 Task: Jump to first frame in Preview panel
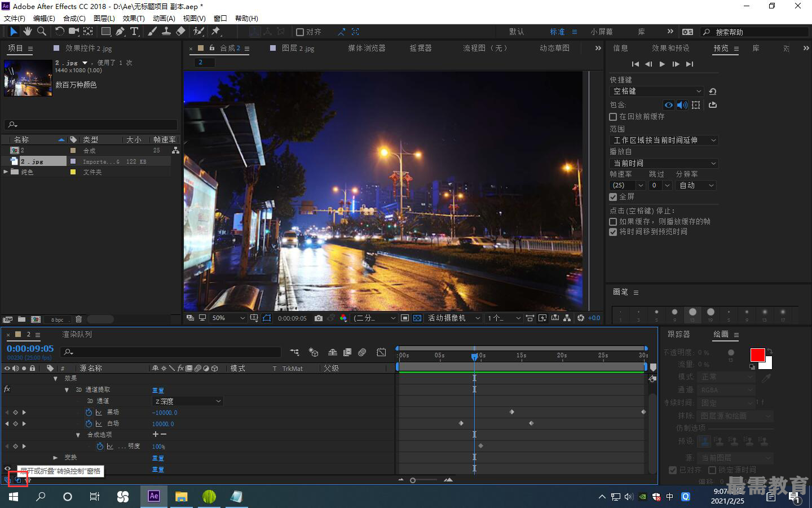pos(636,64)
